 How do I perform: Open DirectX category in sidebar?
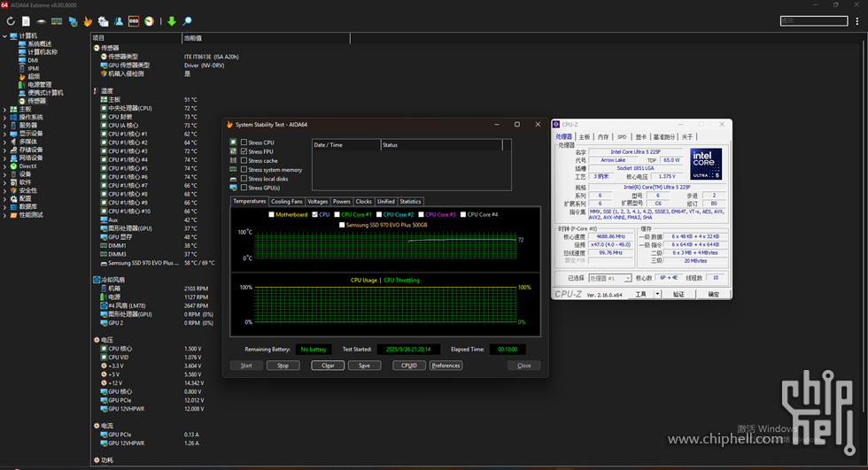[x=27, y=166]
